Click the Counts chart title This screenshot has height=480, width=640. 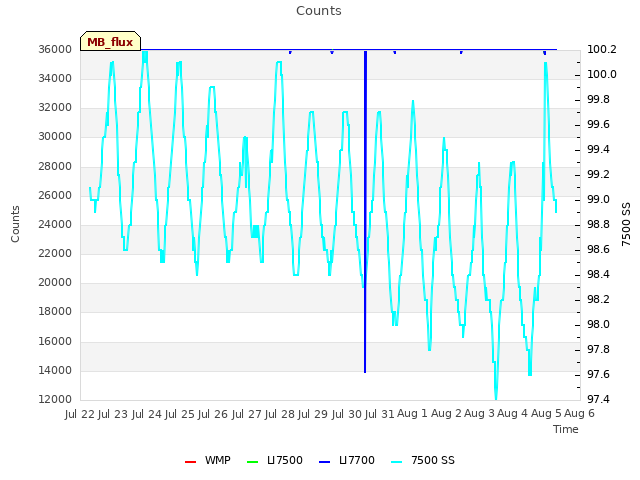[319, 11]
